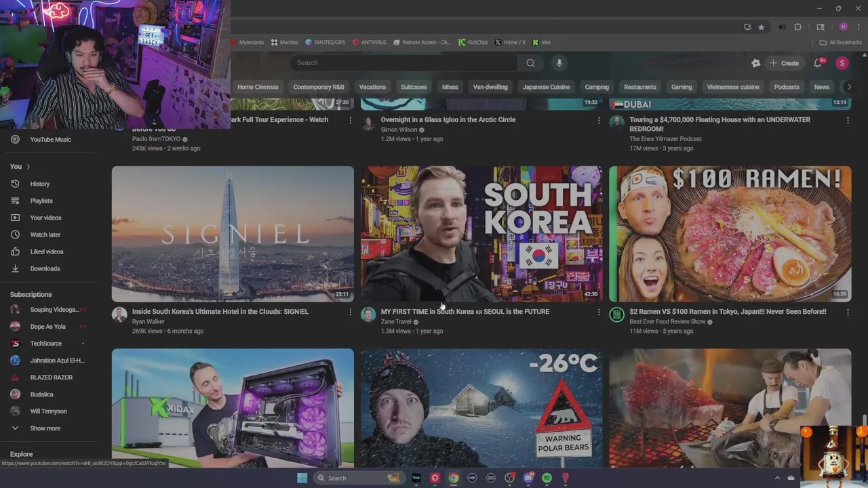Play the $100 RAMEN video thumbnail
Screen dimensions: 868x488
[730, 234]
